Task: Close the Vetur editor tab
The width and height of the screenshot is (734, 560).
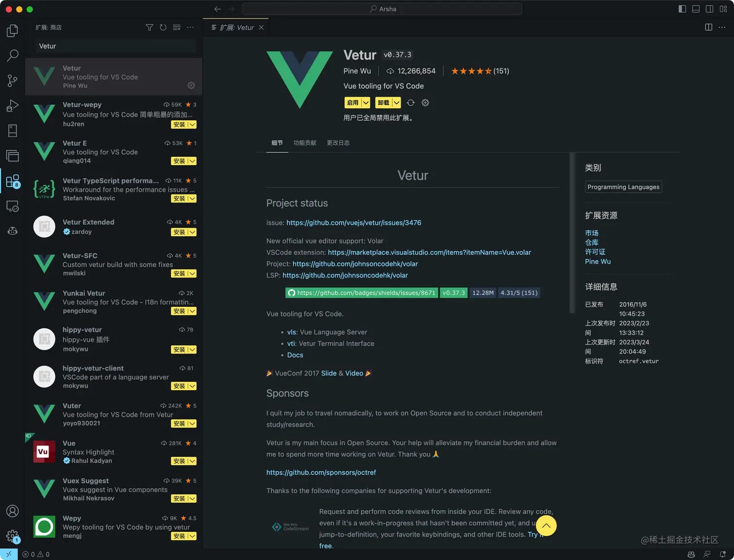Action: 261,27
